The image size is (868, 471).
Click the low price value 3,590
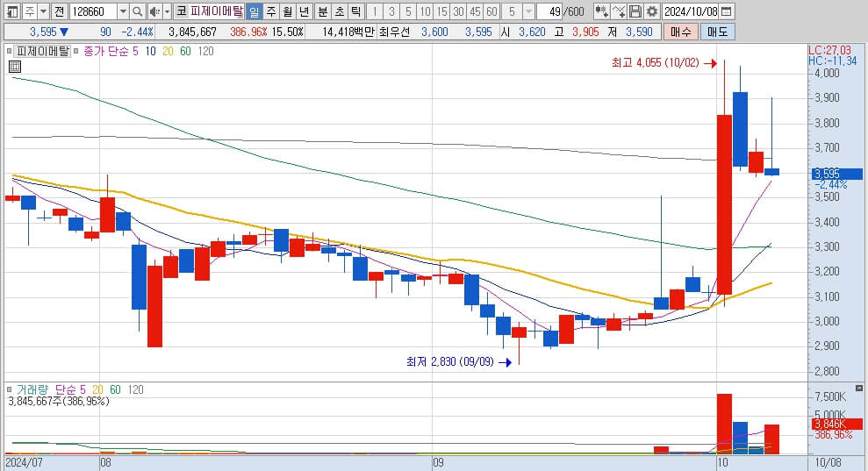click(x=640, y=32)
